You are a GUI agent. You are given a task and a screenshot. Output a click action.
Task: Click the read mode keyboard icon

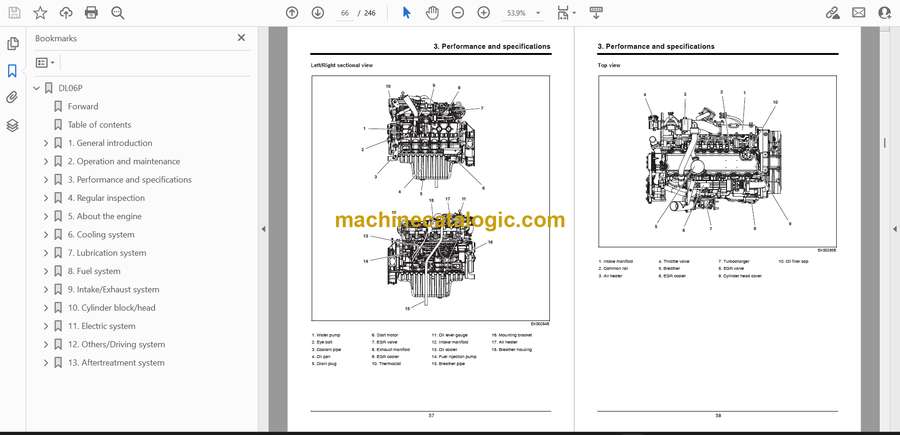(x=596, y=13)
